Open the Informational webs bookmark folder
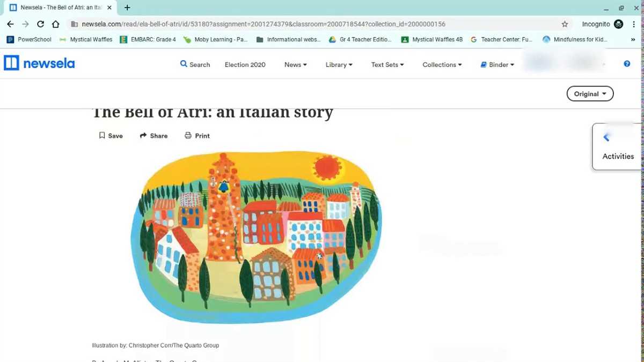This screenshot has height=362, width=644. tap(288, 40)
